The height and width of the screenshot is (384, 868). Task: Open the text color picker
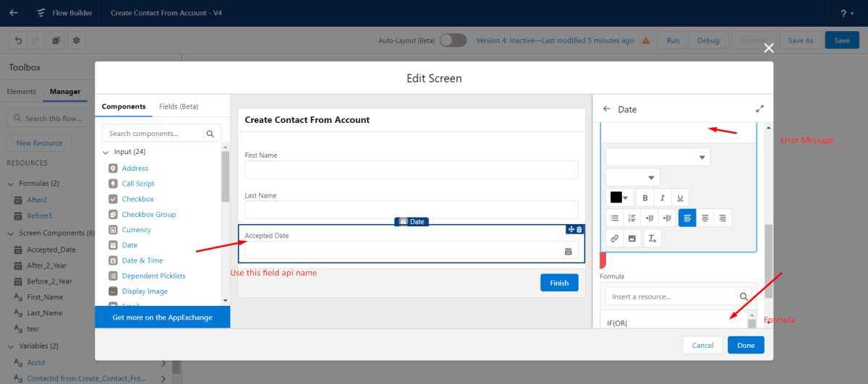620,197
